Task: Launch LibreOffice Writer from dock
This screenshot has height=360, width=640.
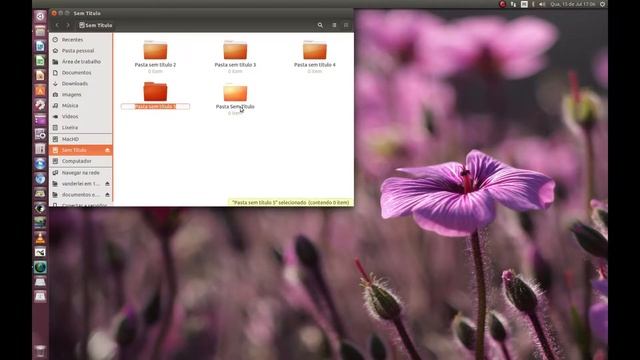Action: pos(40,46)
